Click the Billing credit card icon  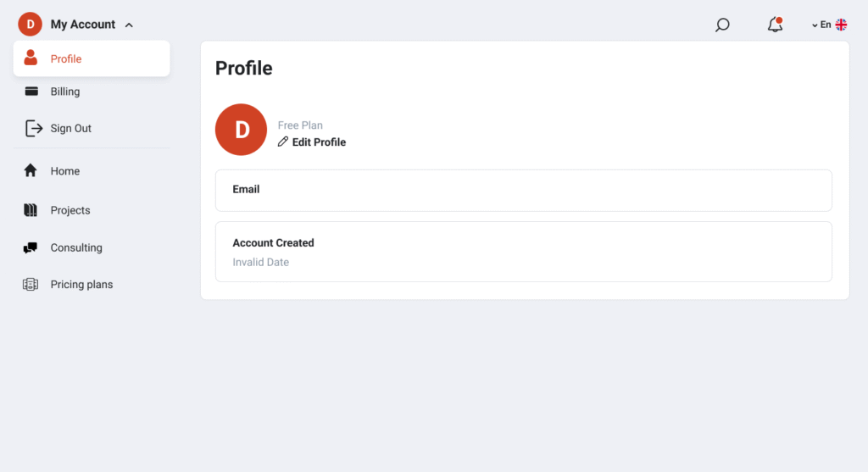coord(31,92)
